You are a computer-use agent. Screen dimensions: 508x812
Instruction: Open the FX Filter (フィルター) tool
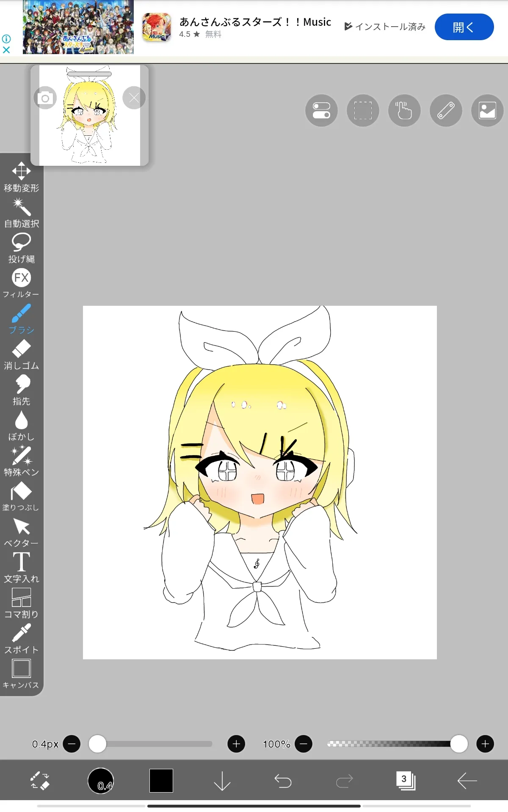pos(21,283)
